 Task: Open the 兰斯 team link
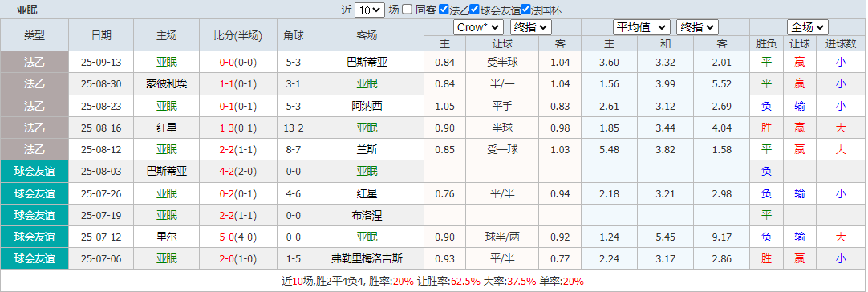pyautogui.click(x=367, y=149)
